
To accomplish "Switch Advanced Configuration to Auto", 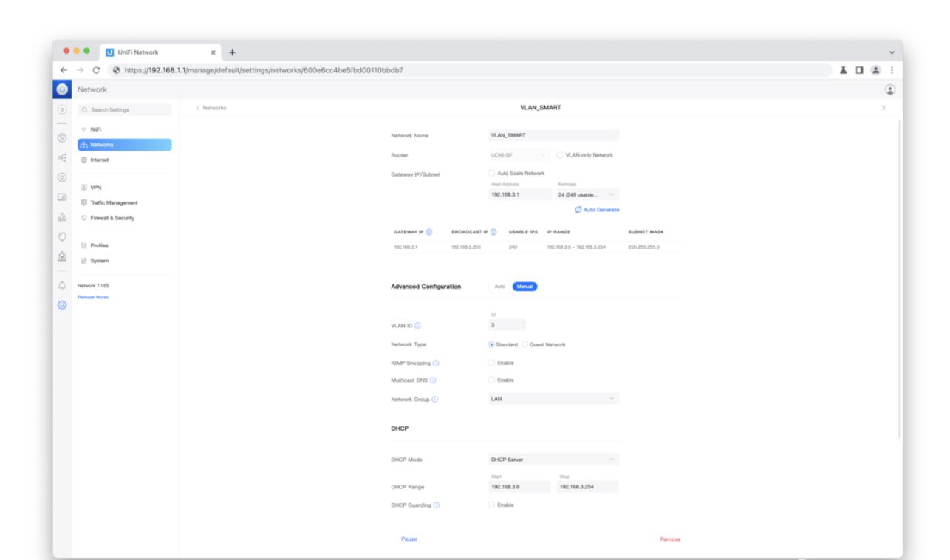I will [499, 287].
